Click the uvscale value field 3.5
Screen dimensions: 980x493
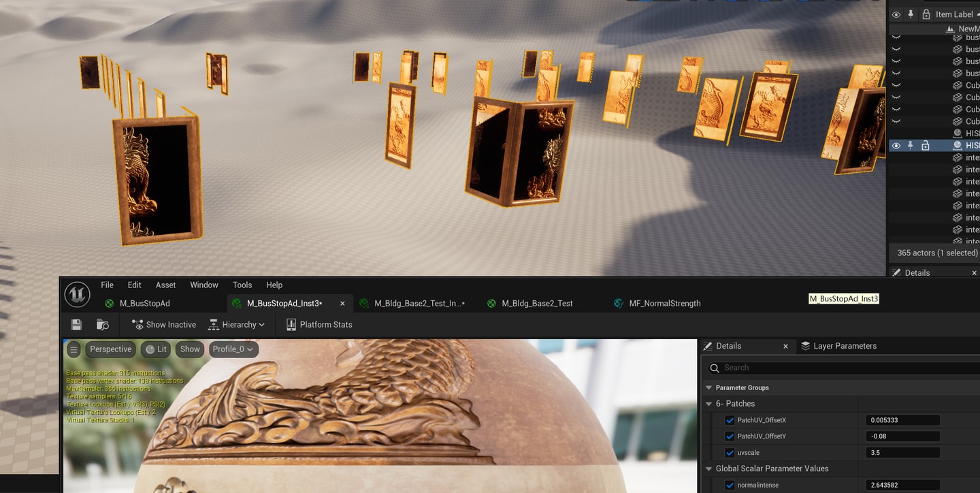point(902,453)
